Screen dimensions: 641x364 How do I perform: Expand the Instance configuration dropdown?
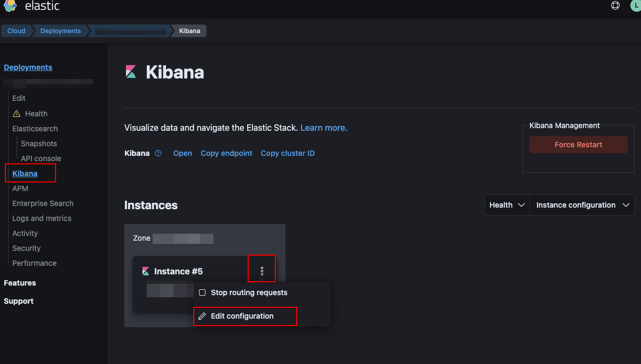[x=582, y=205]
